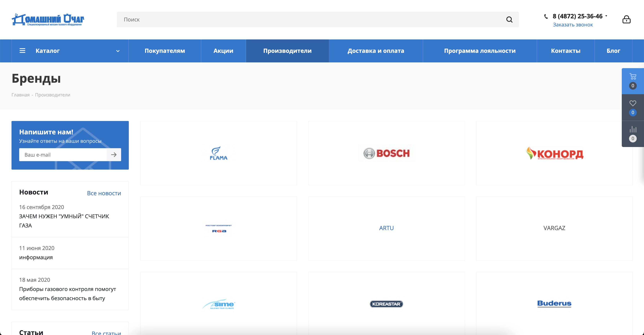Click the Производители breadcrumb text
Screen dimensions: 644x335
53,95
